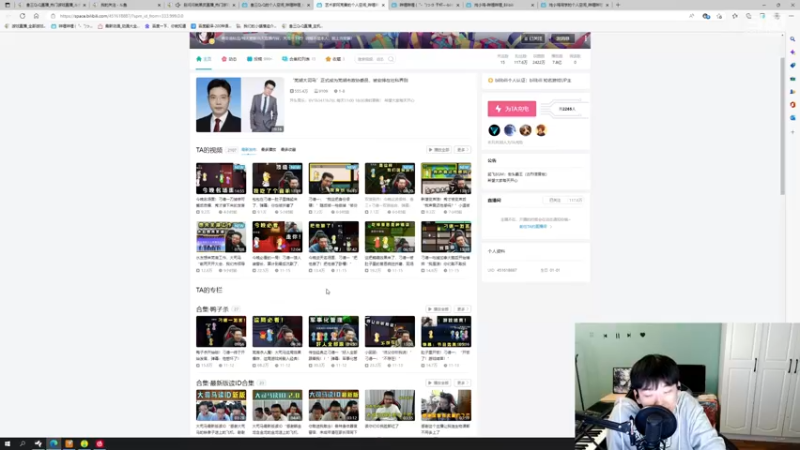Click the taskbar search icon
Image resolution: width=800 pixels, height=450 pixels.
click(x=22, y=443)
